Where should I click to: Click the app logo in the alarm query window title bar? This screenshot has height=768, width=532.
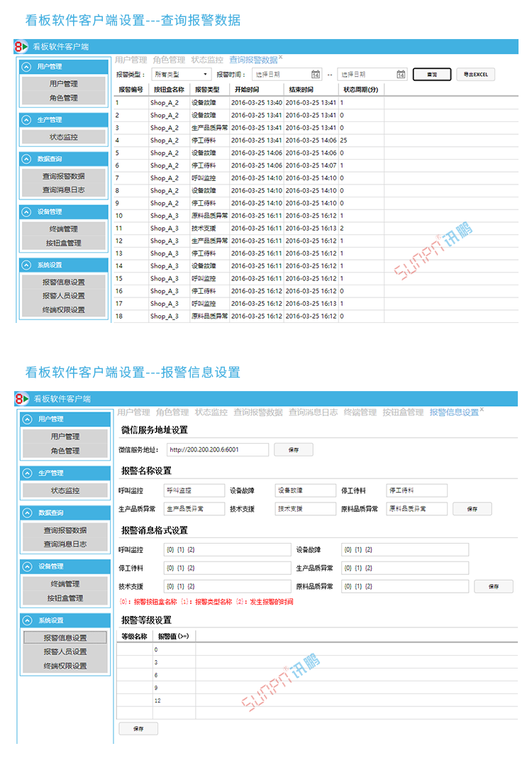pyautogui.click(x=21, y=47)
